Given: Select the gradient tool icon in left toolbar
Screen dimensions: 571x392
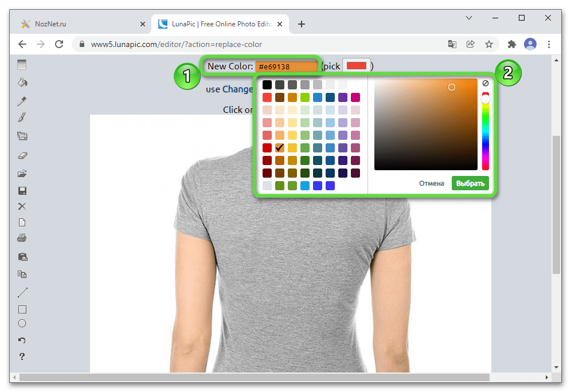Looking at the screenshot, I should point(22,65).
